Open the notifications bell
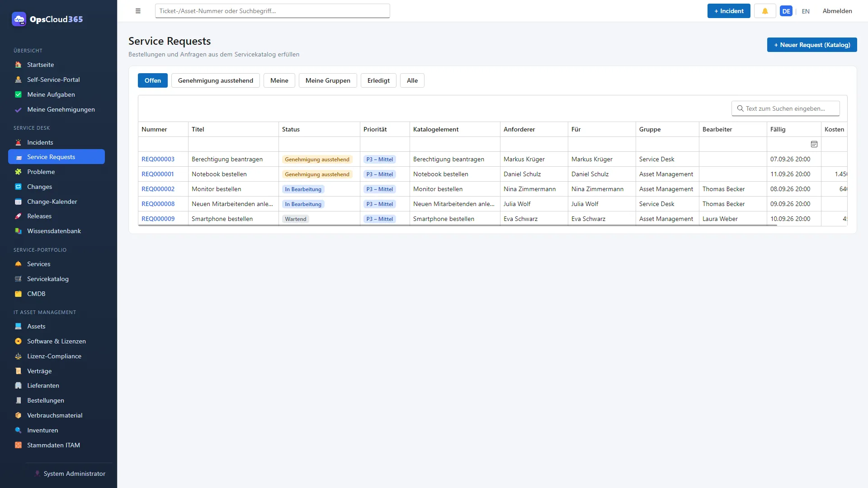Screen dimensions: 868x488 tap(765, 11)
